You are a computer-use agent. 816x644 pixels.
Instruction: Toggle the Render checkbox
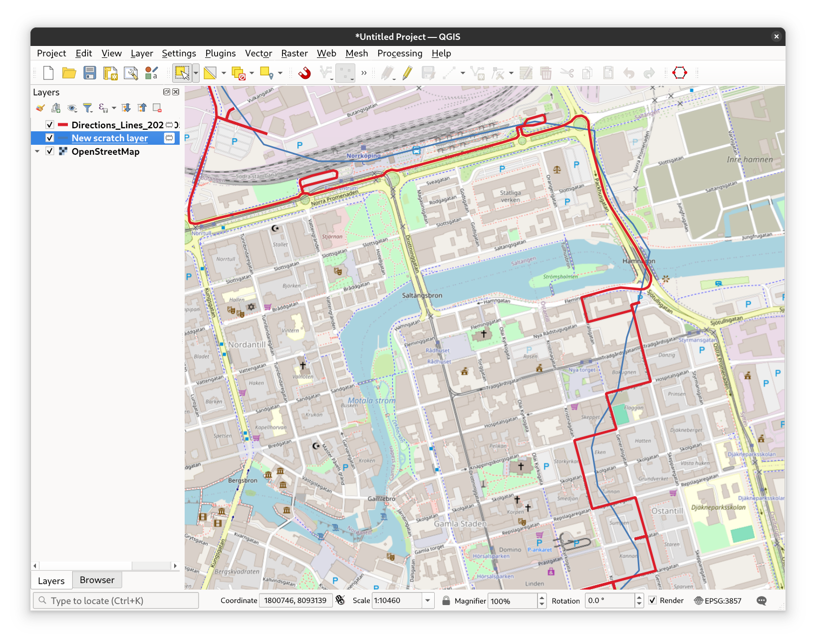[x=653, y=601]
